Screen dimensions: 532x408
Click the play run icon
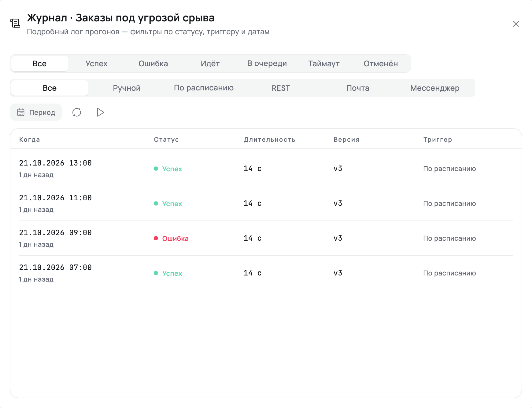(x=100, y=112)
